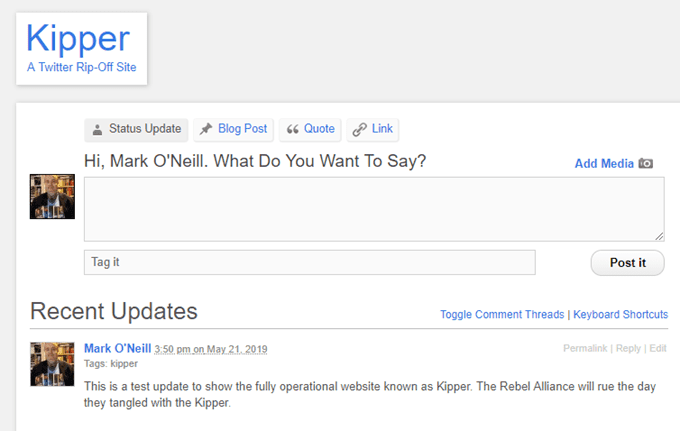Submit with the Post it button
Image resolution: width=680 pixels, height=431 pixels.
pyautogui.click(x=628, y=263)
